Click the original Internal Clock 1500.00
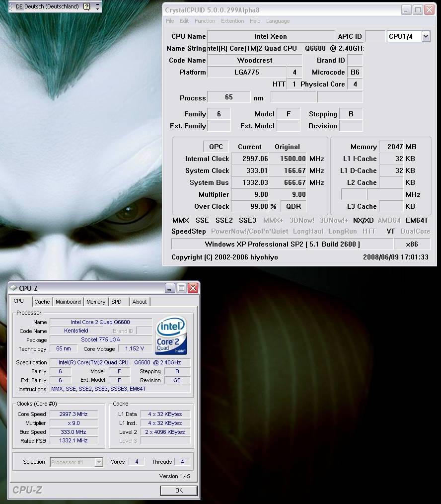Viewport: 441px width, 504px height. point(288,159)
